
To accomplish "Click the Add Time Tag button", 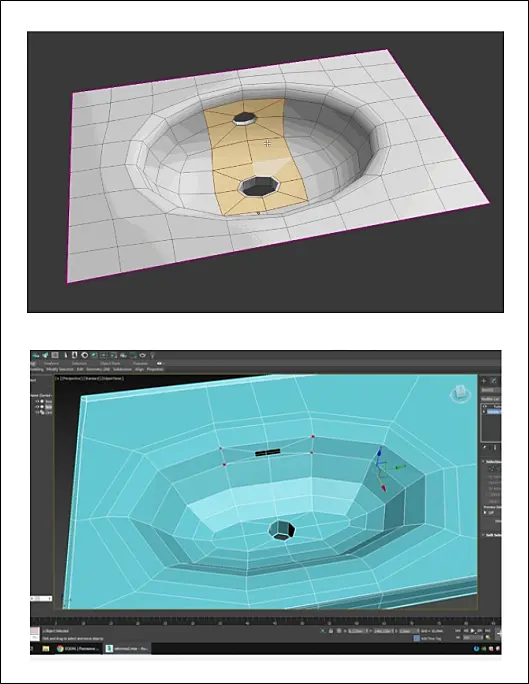I will point(427,638).
